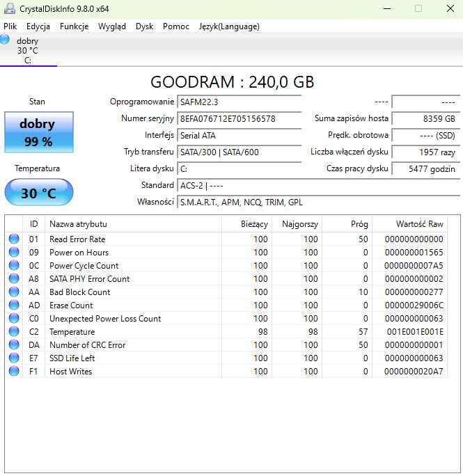Close the CrystalDiskInfo window
Image resolution: width=463 pixels, height=476 pixels.
(x=450, y=8)
